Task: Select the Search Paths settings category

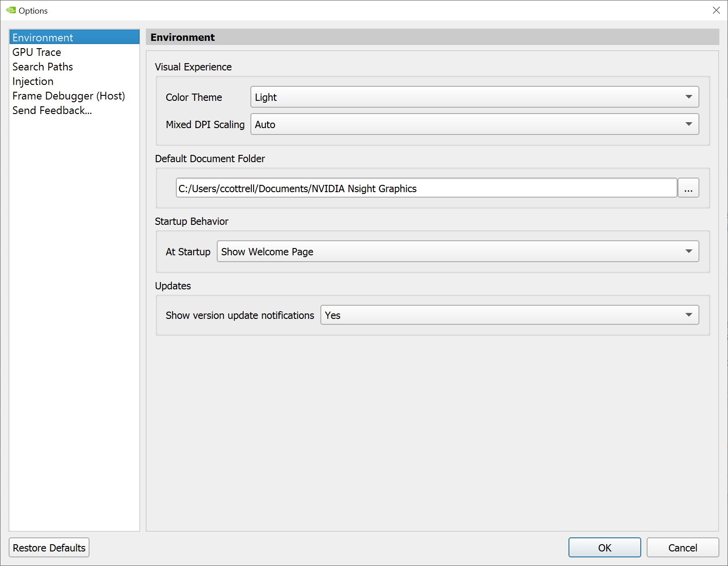Action: pyautogui.click(x=43, y=66)
